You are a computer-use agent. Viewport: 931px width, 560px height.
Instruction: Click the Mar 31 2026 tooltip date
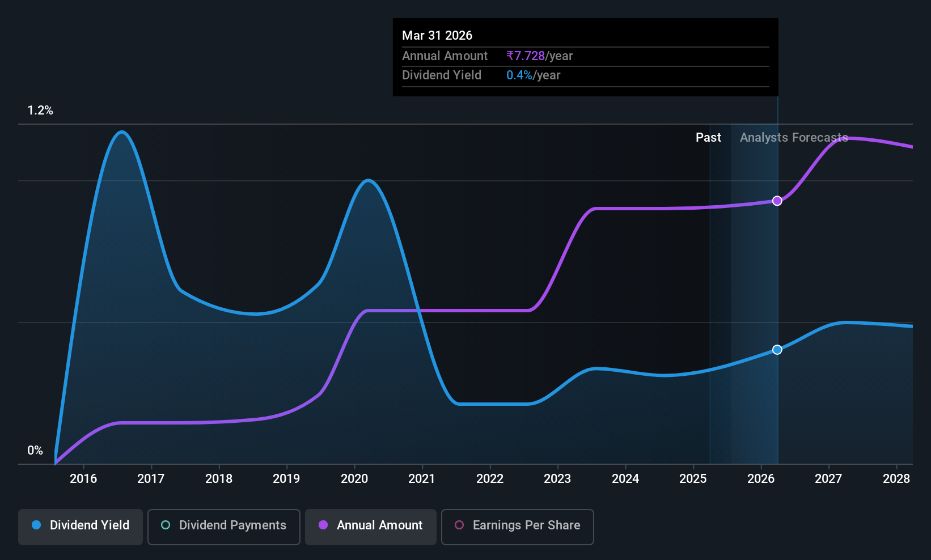[437, 35]
